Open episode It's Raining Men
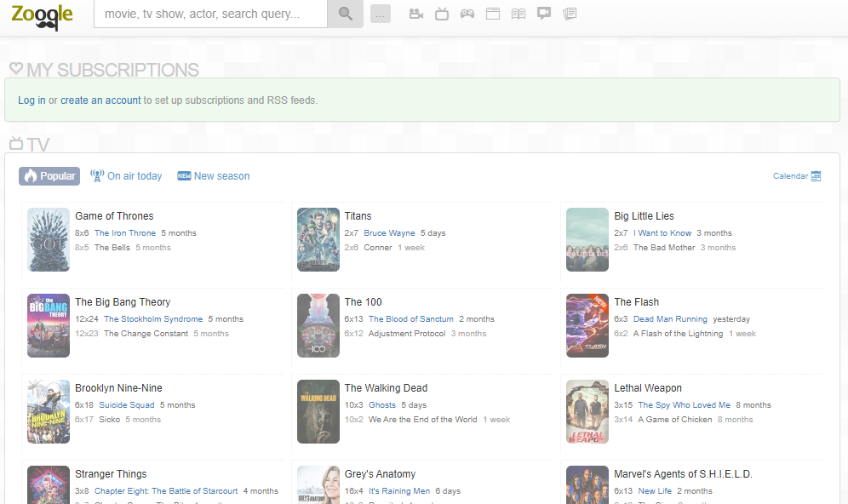Viewport: 848px width, 504px height. pos(399,491)
